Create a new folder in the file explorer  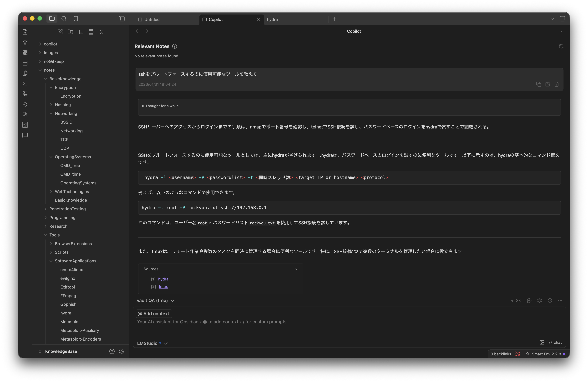click(x=70, y=32)
